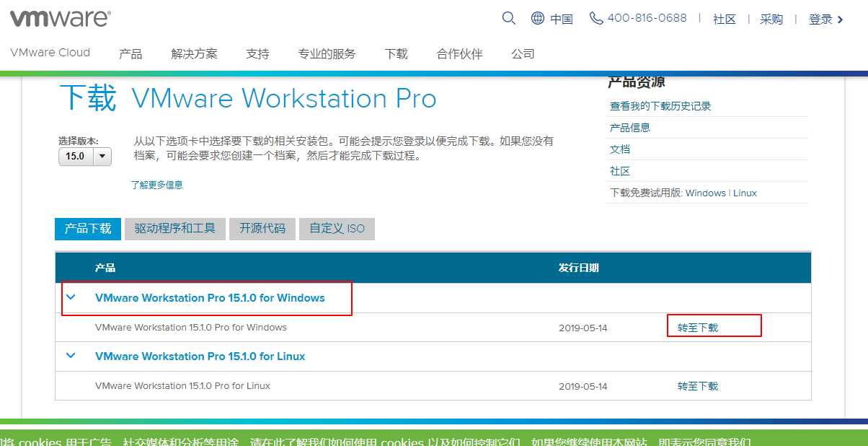868x446 pixels.
Task: Click the 'VMware Workstation Pro' page title
Action: pyautogui.click(x=284, y=98)
